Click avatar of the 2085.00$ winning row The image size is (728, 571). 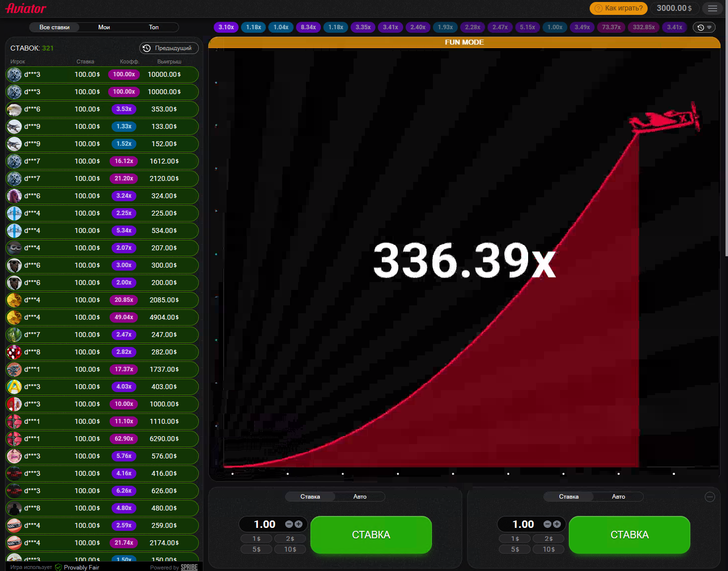14,300
